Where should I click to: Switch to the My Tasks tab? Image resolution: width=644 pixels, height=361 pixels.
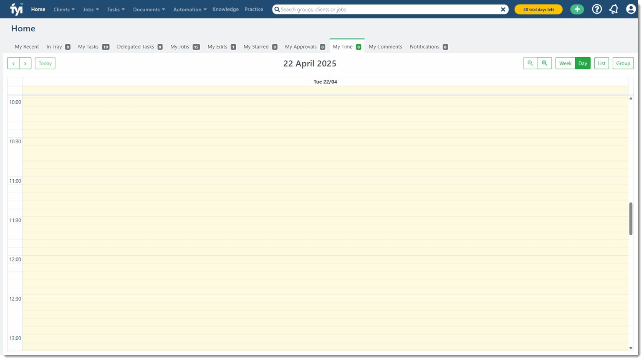point(93,47)
